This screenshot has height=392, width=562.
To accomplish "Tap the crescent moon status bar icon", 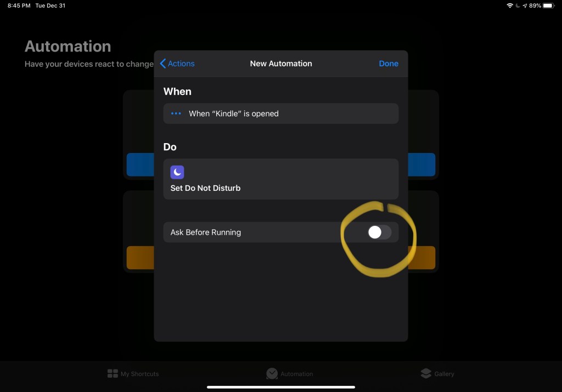I will (x=517, y=5).
